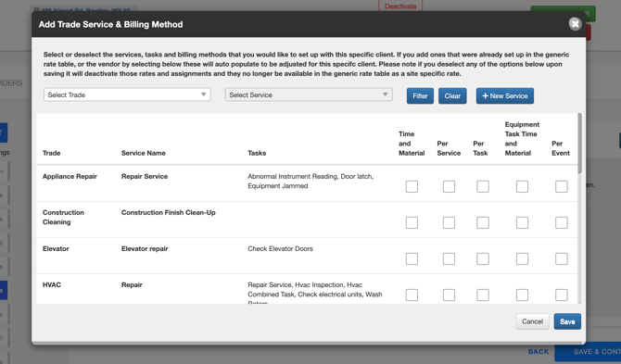The width and height of the screenshot is (621, 364).
Task: Click the Service Name column header
Action: tap(144, 153)
